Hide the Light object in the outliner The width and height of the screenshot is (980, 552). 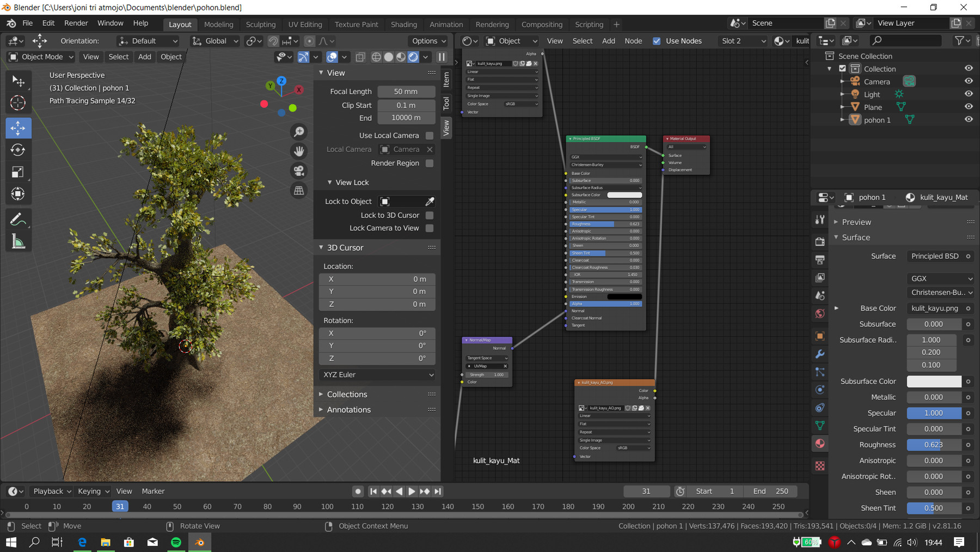969,94
